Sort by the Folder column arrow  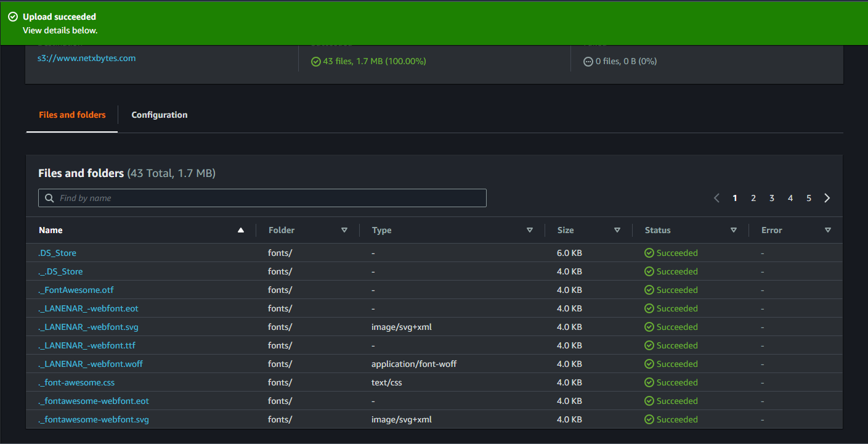pos(344,230)
